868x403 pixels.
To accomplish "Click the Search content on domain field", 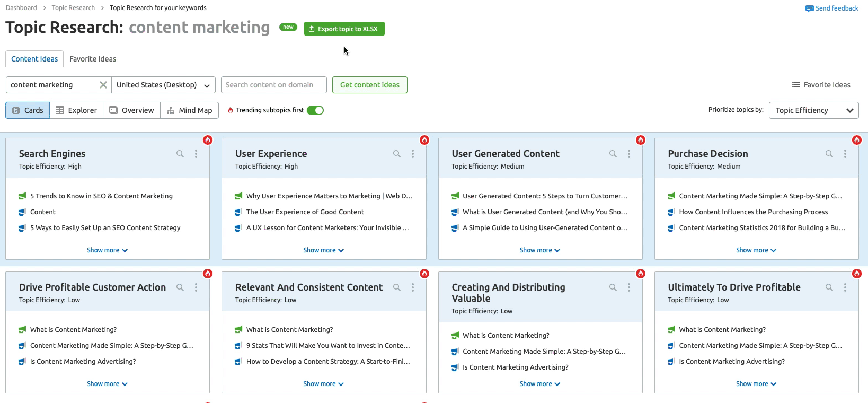I will [x=273, y=85].
